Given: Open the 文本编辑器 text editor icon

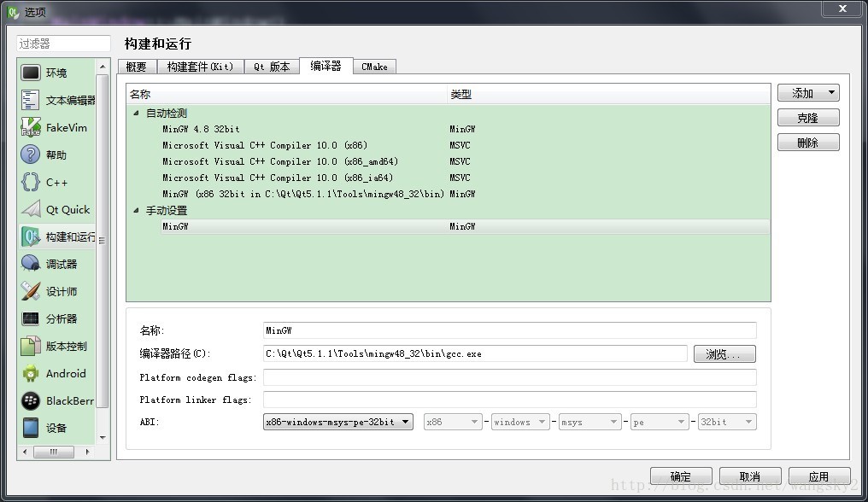Looking at the screenshot, I should (x=31, y=100).
